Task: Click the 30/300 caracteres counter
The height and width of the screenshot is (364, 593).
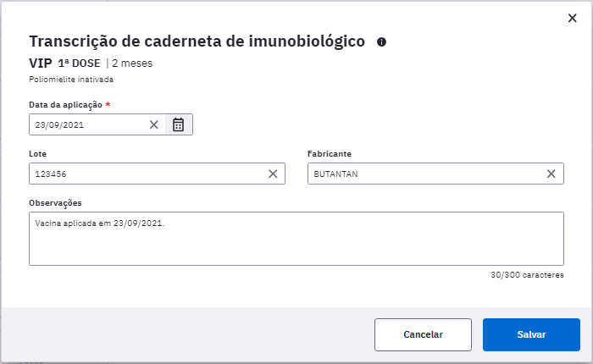Action: pyautogui.click(x=527, y=275)
